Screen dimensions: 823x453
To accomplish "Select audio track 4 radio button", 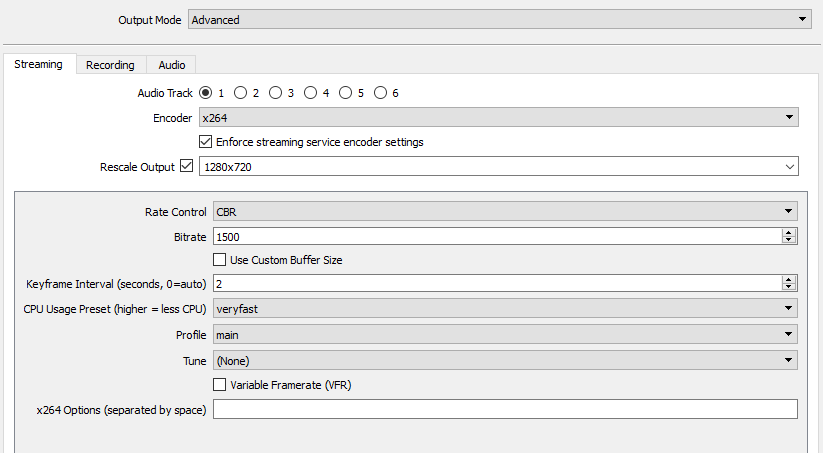I will click(x=310, y=93).
